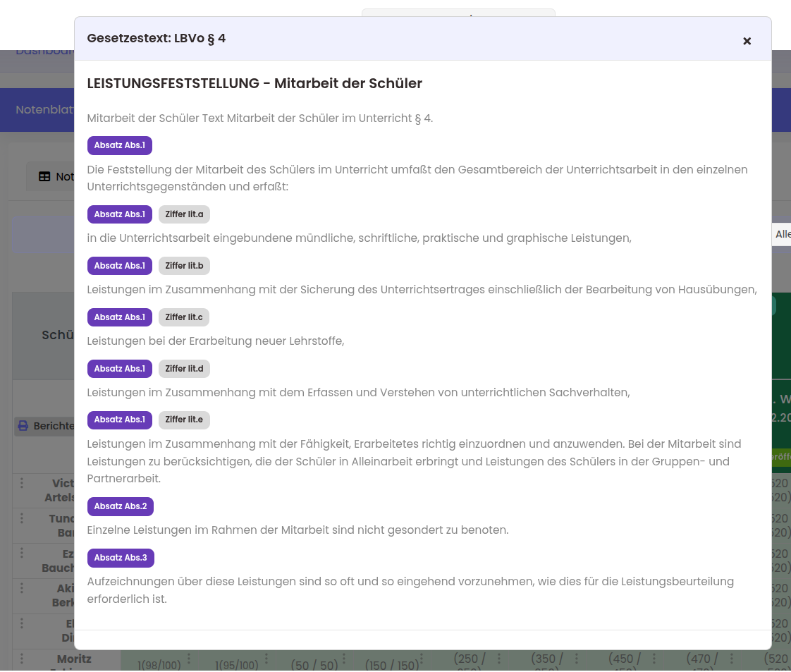This screenshot has height=672, width=791.
Task: Select the Ziffer lit.e badge
Action: pyautogui.click(x=184, y=420)
